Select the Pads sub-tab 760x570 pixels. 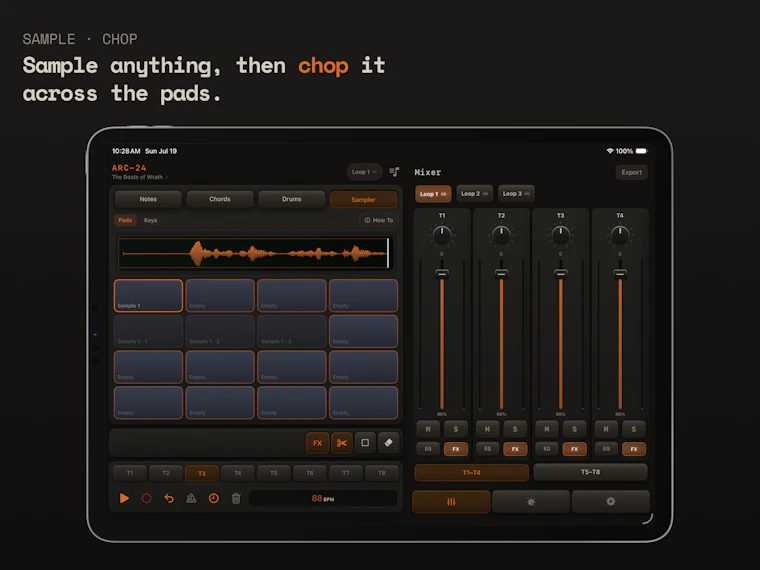point(125,220)
